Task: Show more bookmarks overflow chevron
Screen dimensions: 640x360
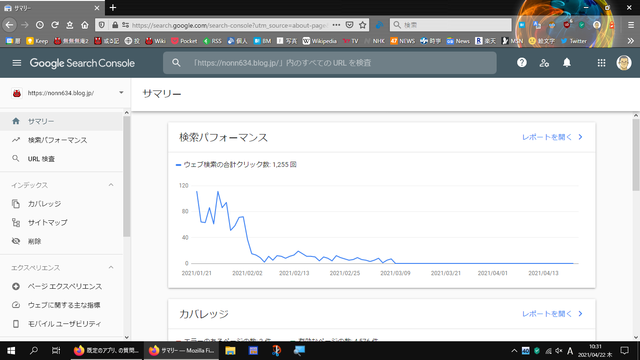Action: [631, 41]
